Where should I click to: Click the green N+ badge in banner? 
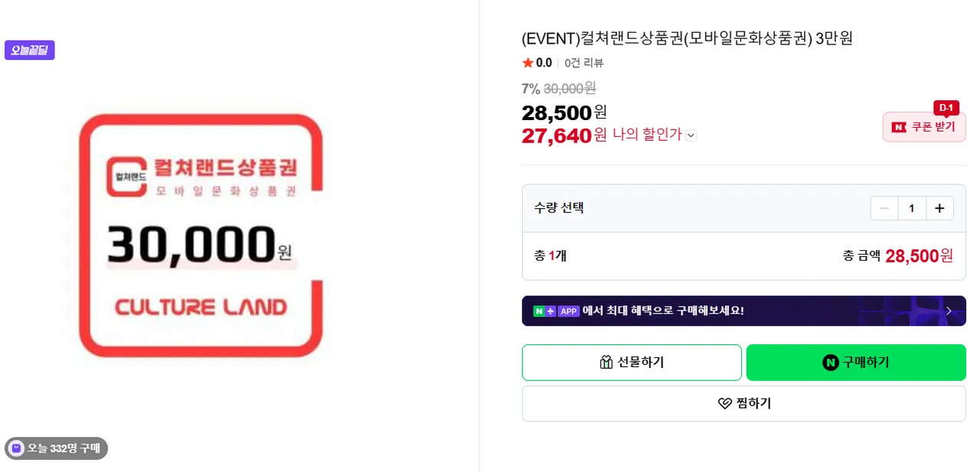pos(544,311)
